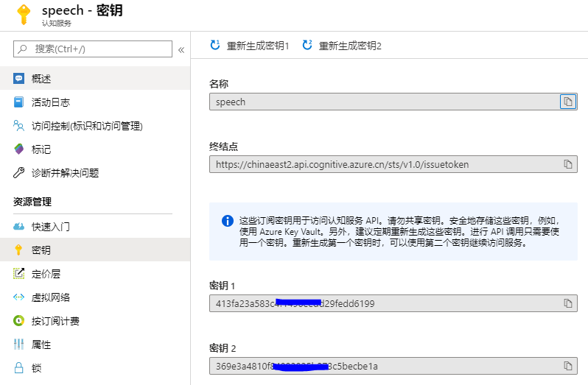Select 密钥 in the sidebar

click(95, 250)
